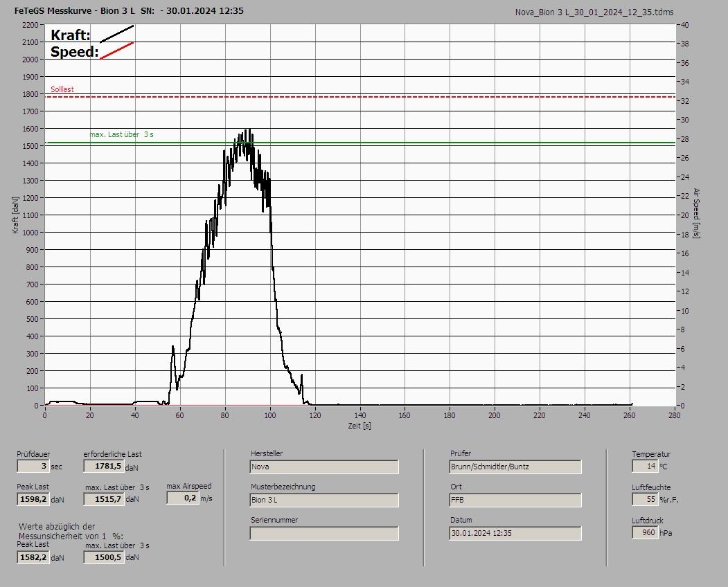The width and height of the screenshot is (728, 587).
Task: Click the Speed legend label
Action: tap(74, 51)
